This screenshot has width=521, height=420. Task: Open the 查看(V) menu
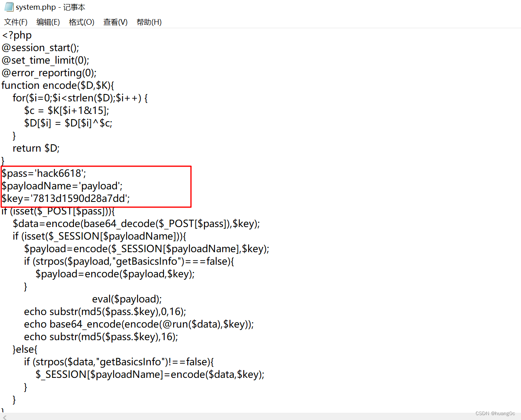coord(116,22)
